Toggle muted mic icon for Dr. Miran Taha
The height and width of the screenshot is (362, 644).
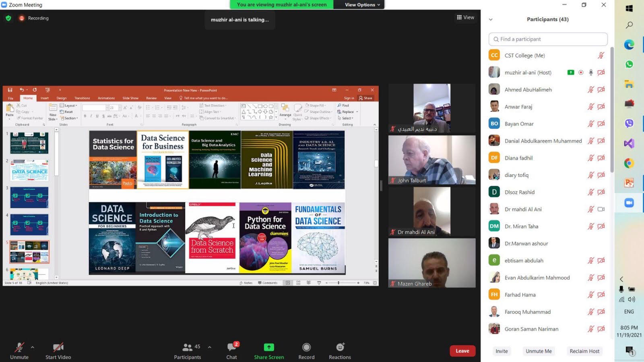tap(590, 226)
